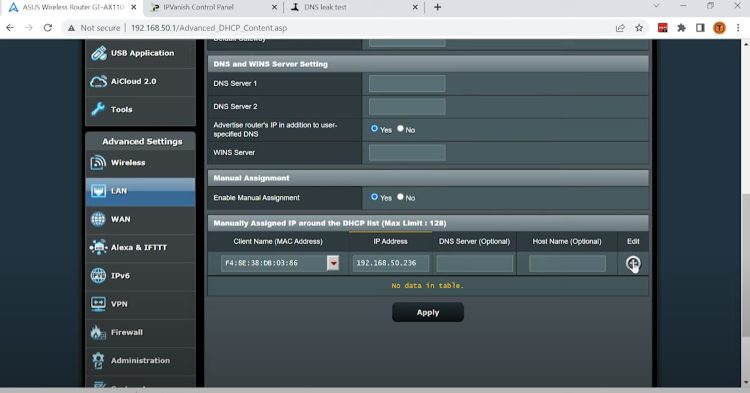This screenshot has height=393, width=750.
Task: Click the Not secure warning icon
Action: [72, 28]
